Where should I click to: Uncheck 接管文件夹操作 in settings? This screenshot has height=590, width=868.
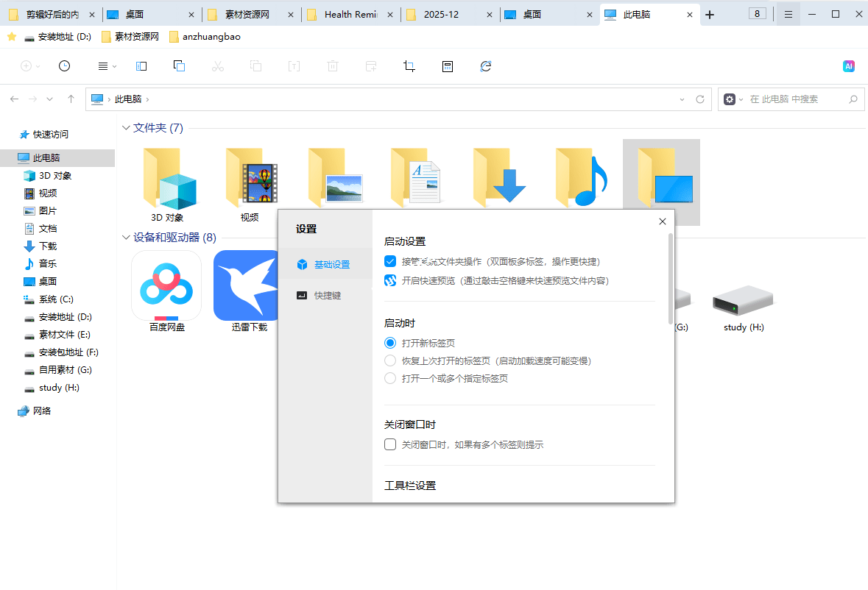coord(389,261)
